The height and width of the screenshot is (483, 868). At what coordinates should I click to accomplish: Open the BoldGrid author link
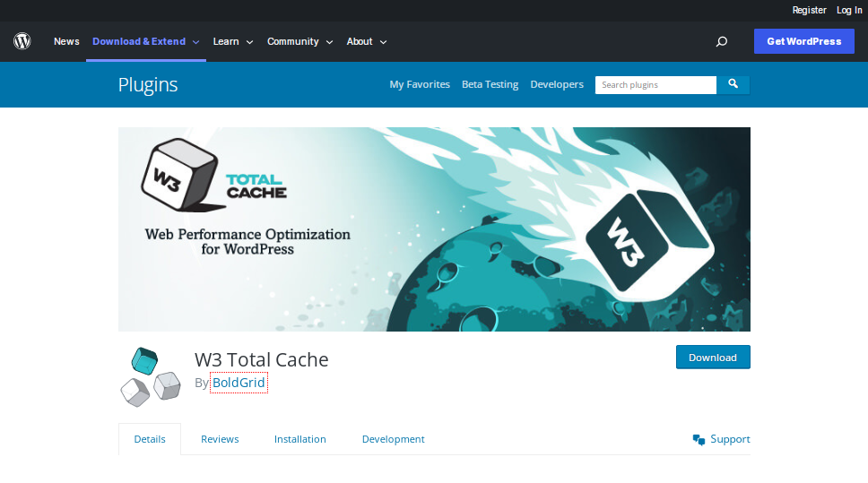tap(239, 383)
